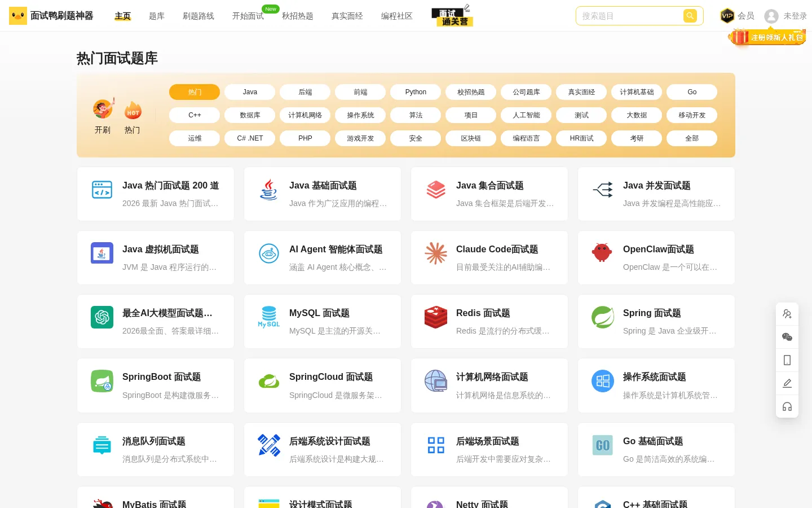Screen dimensions: 812x508
Task: Open the 题库 nav item
Action: tap(157, 16)
